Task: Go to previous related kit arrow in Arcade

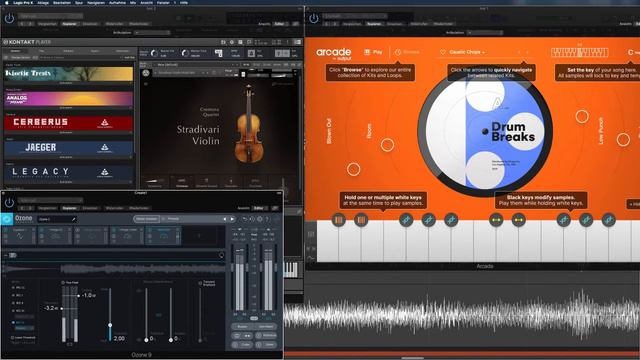Action: (519, 52)
